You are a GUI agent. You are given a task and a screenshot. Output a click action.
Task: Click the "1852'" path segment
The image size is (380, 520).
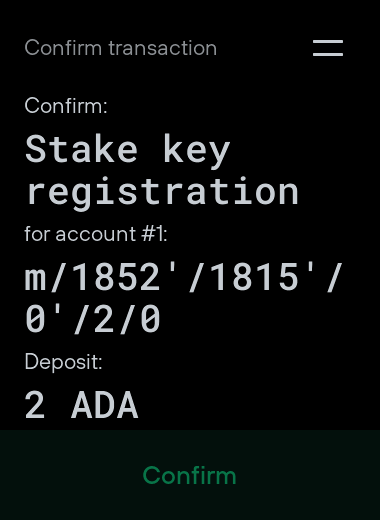click(x=127, y=277)
